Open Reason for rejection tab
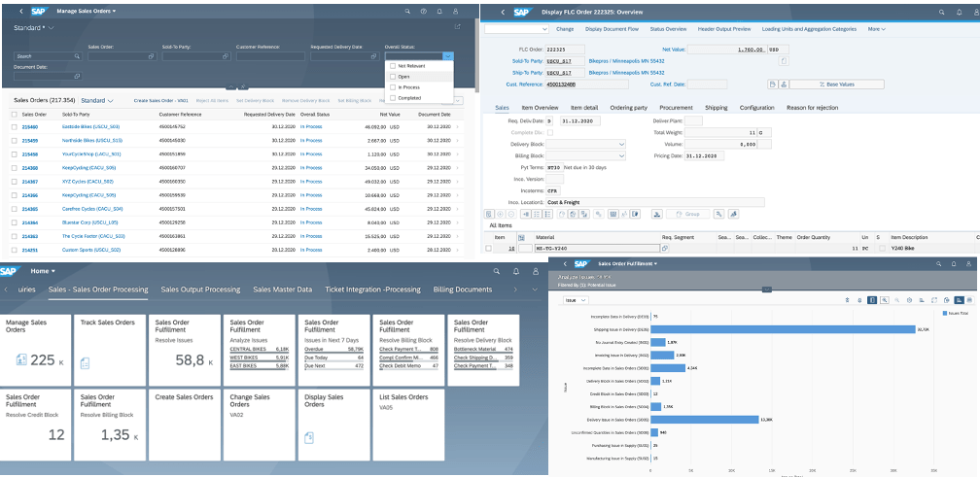This screenshot has height=477, width=980. [813, 108]
